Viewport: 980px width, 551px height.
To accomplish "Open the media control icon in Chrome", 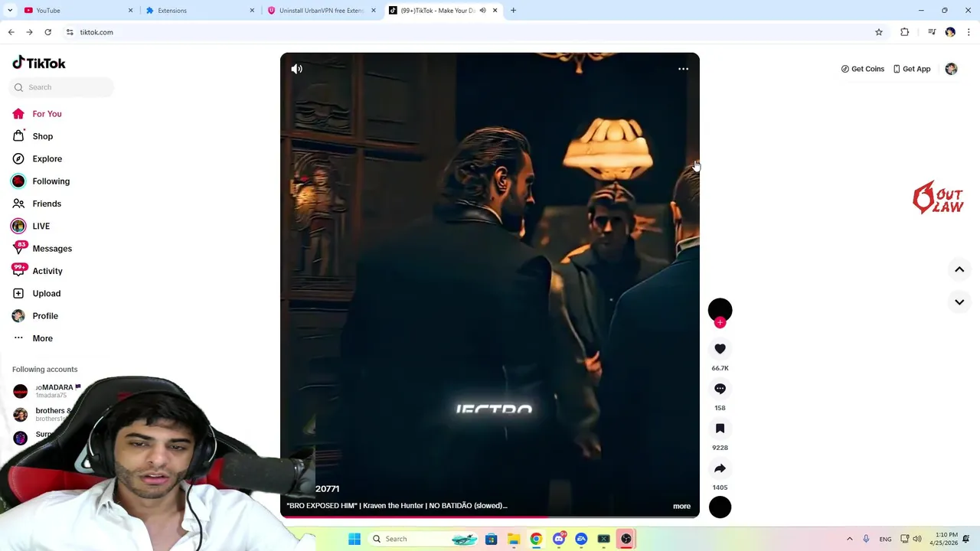I will 932,32.
